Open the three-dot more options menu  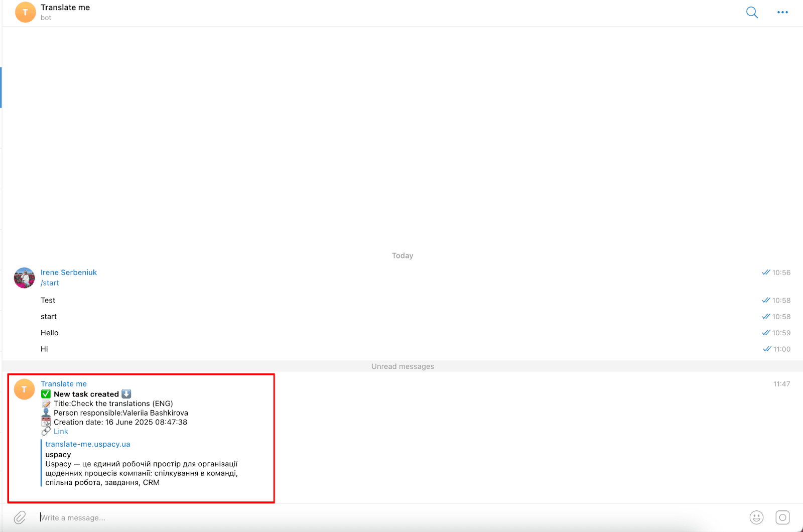click(x=782, y=13)
